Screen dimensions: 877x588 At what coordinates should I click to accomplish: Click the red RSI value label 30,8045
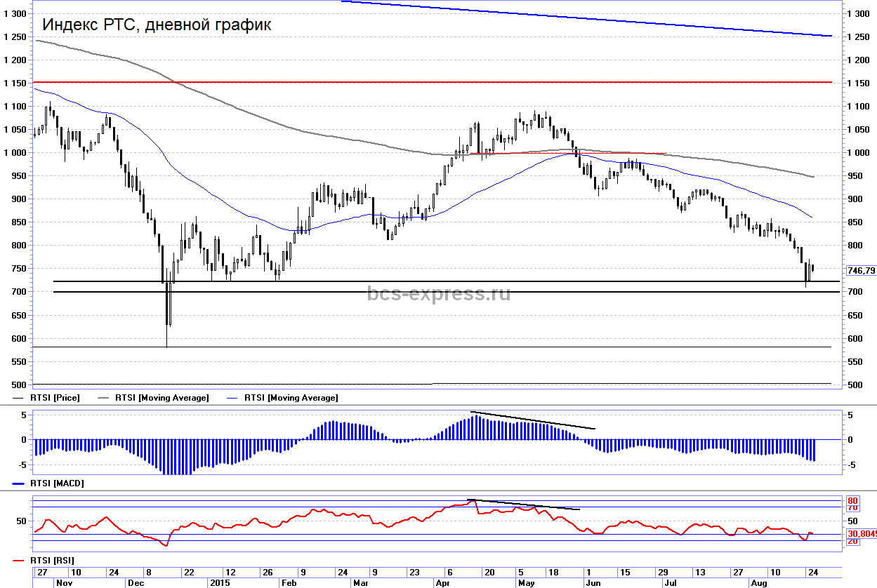(x=862, y=533)
